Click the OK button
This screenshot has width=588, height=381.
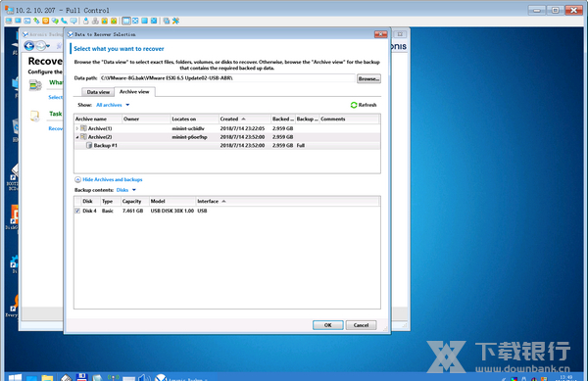pos(327,325)
